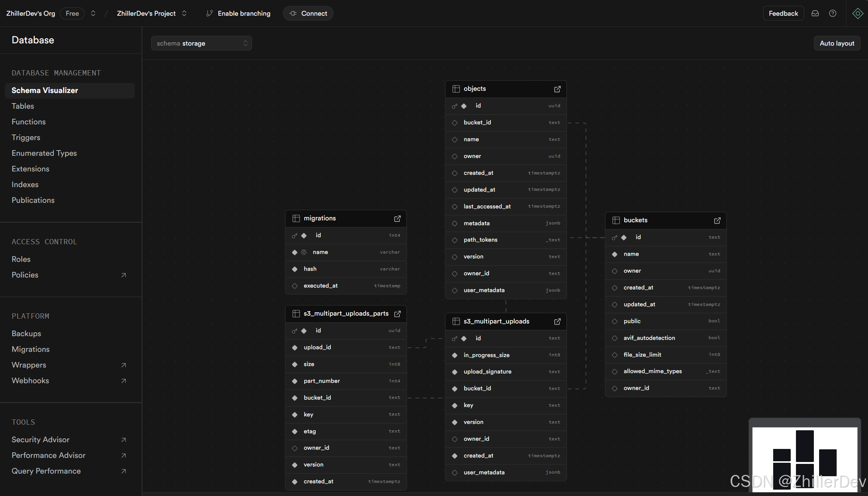Go to the Tables section
Viewport: 868px width, 496px height.
point(23,106)
